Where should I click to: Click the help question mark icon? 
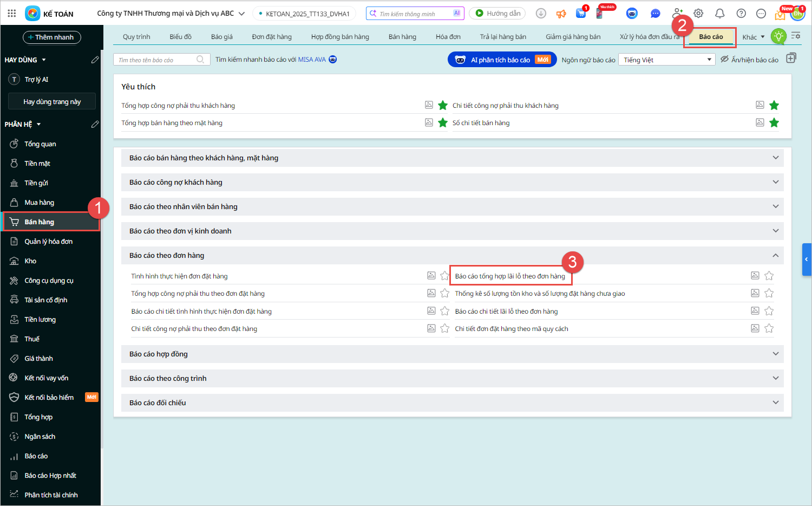pyautogui.click(x=741, y=14)
